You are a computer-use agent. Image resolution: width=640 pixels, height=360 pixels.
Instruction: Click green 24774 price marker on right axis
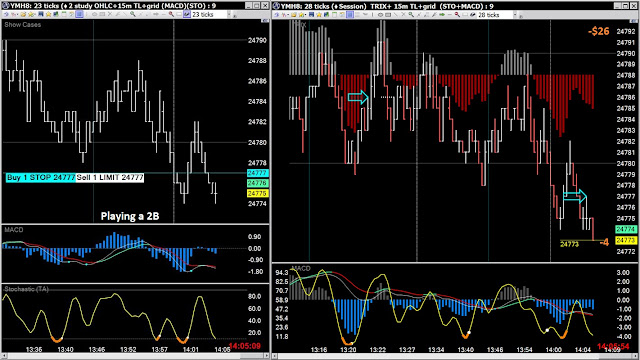626,229
